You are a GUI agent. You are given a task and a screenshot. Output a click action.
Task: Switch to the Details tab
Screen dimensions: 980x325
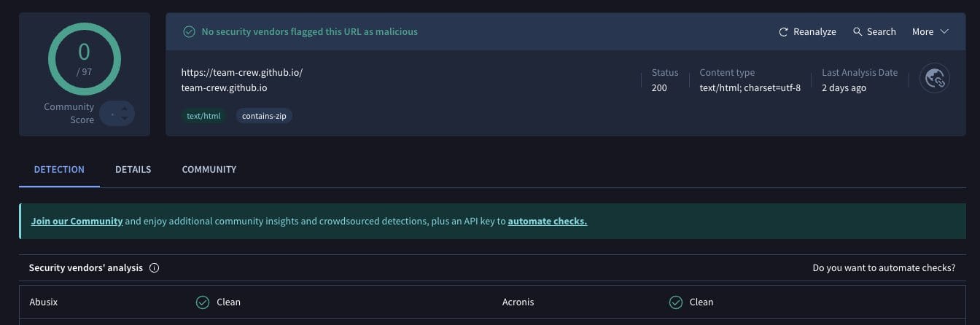[133, 170]
